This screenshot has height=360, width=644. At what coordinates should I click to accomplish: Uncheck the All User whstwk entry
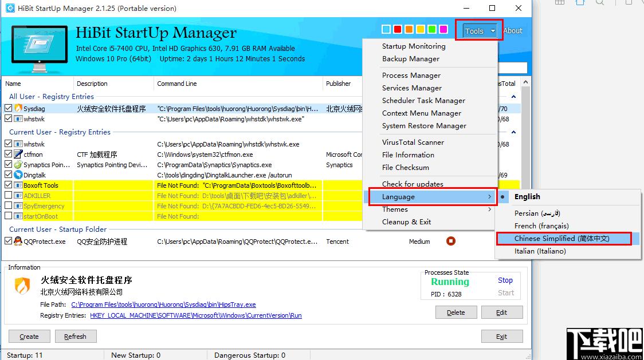(8, 118)
